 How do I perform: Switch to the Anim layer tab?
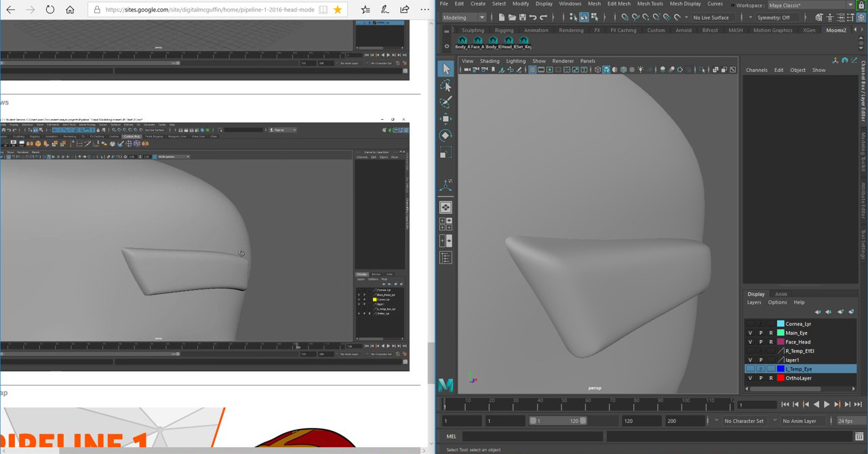(781, 294)
